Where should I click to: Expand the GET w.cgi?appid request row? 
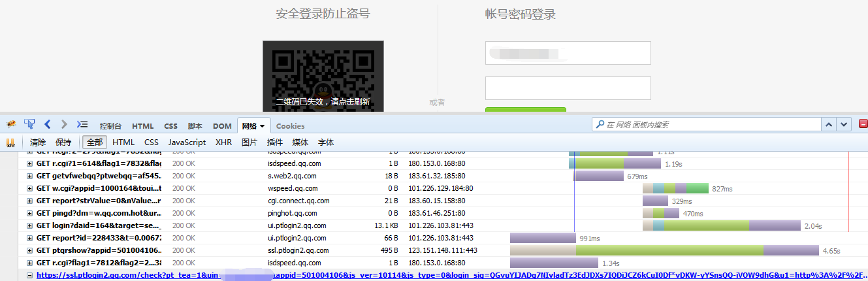coord(29,188)
